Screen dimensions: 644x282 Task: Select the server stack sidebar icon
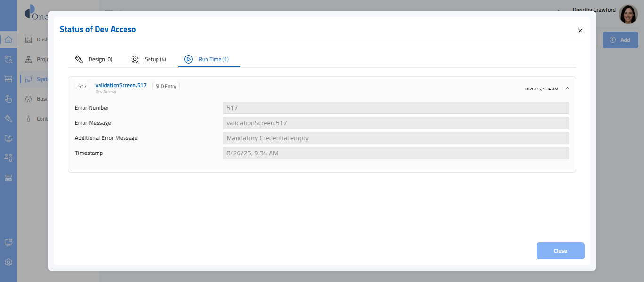point(8,177)
